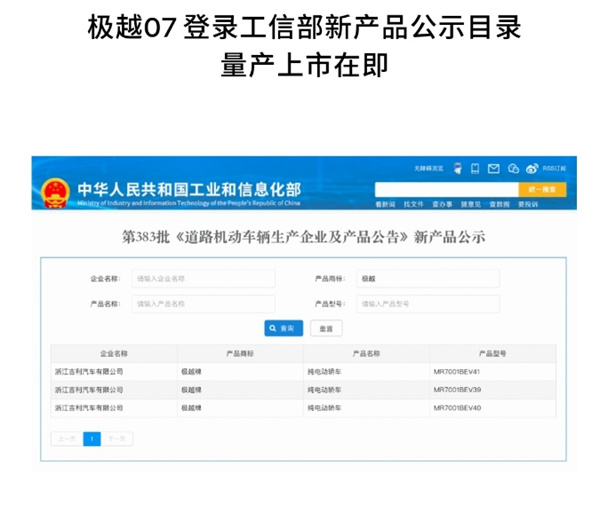Click the 产品名称 column header

point(366,354)
